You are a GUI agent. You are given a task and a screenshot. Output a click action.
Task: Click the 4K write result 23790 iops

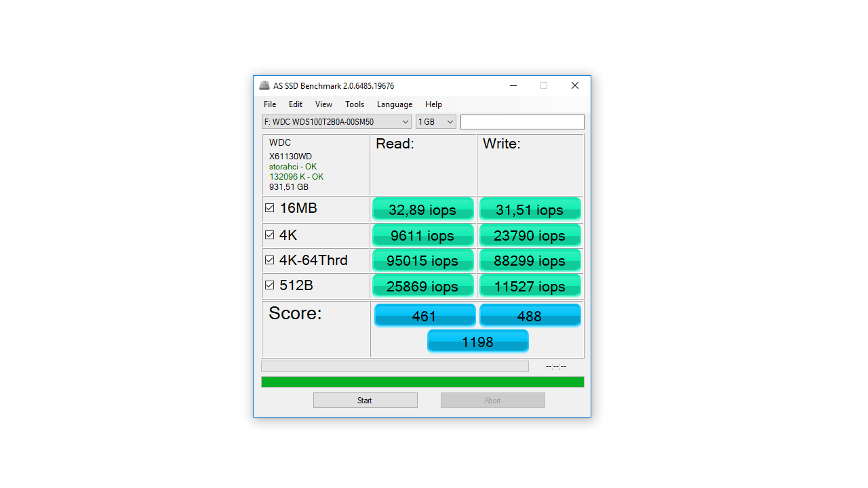click(x=530, y=235)
